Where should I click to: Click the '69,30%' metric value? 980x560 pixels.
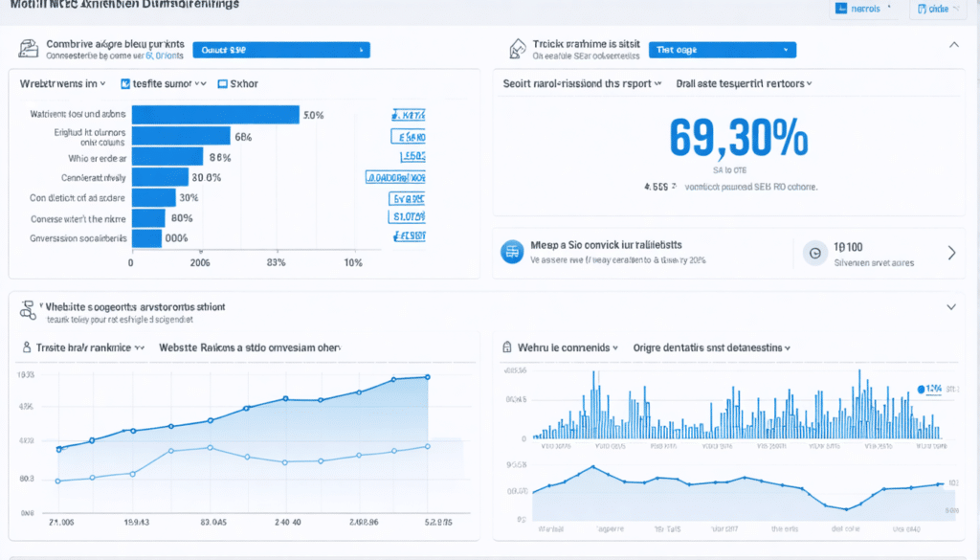point(739,138)
